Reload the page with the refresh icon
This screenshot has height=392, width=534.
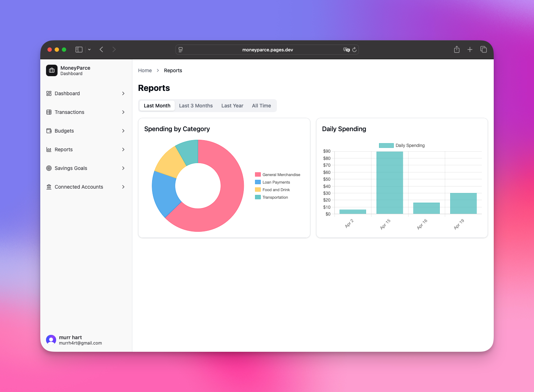(354, 50)
